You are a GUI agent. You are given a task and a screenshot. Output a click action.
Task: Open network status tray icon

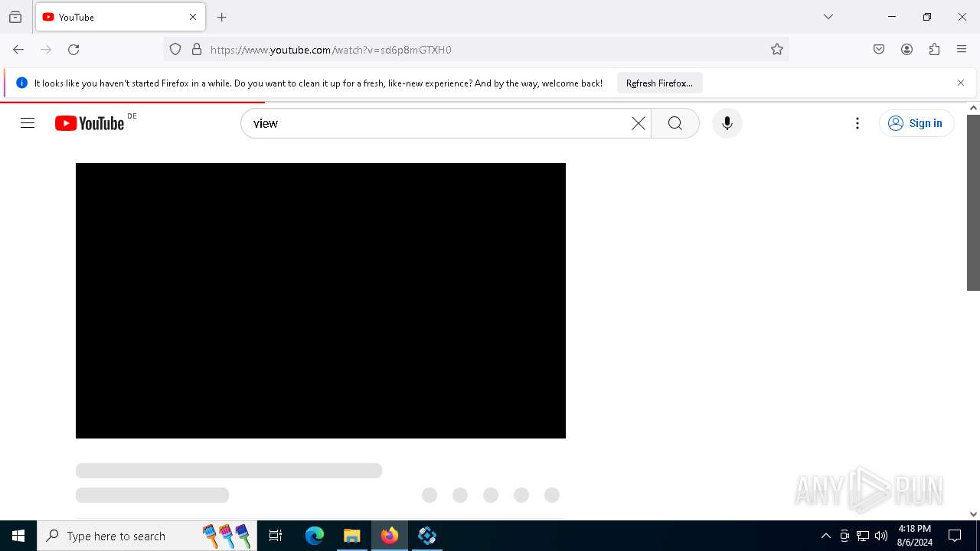(863, 536)
